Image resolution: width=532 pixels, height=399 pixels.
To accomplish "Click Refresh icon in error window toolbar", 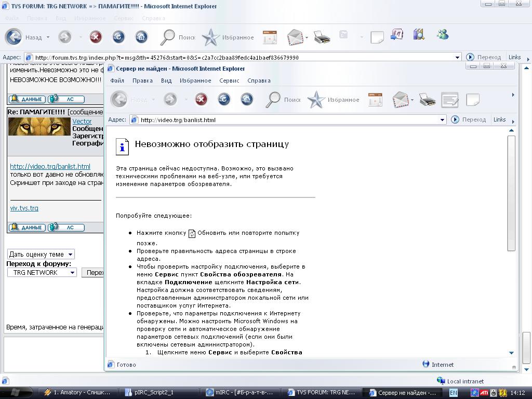I will [x=224, y=99].
